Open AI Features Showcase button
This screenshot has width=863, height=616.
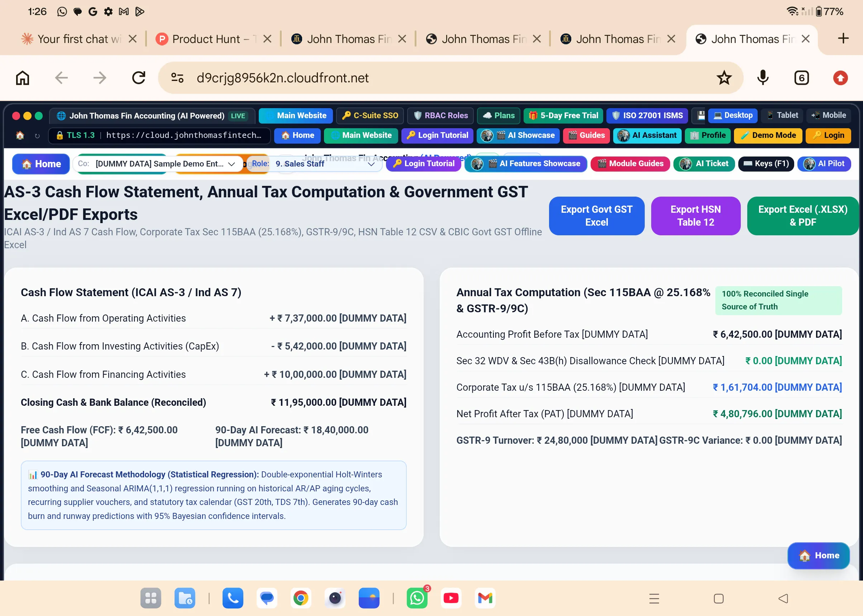526,164
